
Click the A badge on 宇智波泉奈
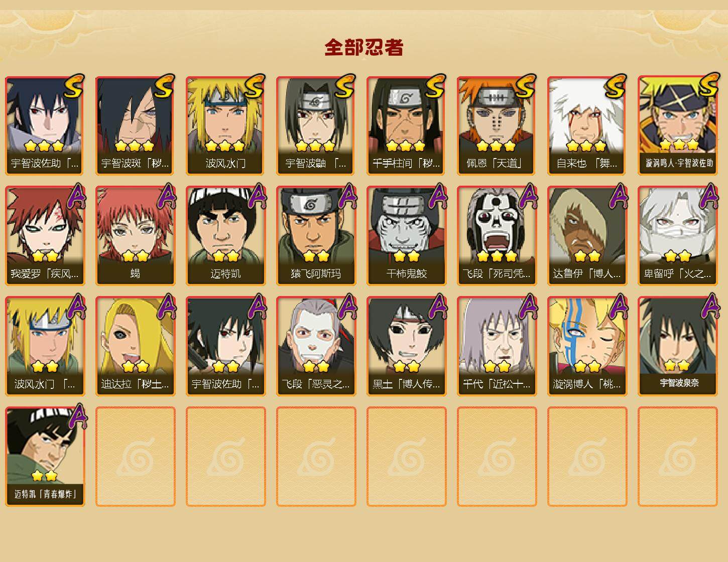(x=709, y=306)
